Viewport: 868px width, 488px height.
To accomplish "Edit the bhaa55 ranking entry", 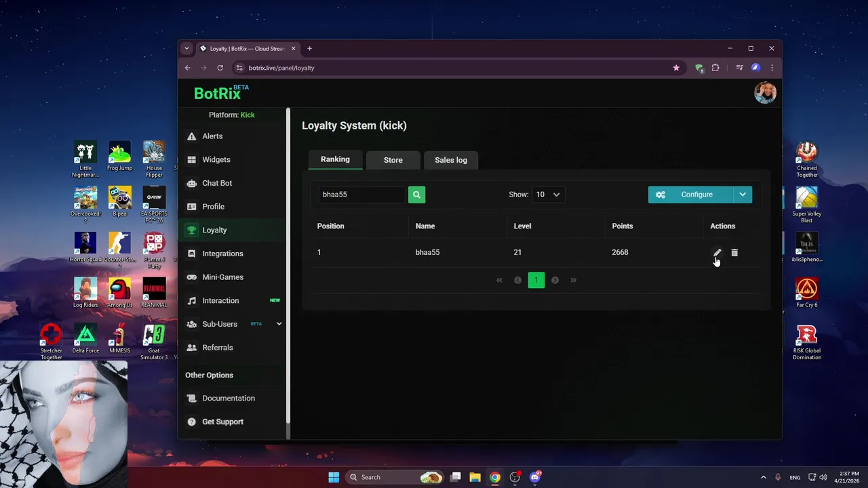I will tap(717, 253).
